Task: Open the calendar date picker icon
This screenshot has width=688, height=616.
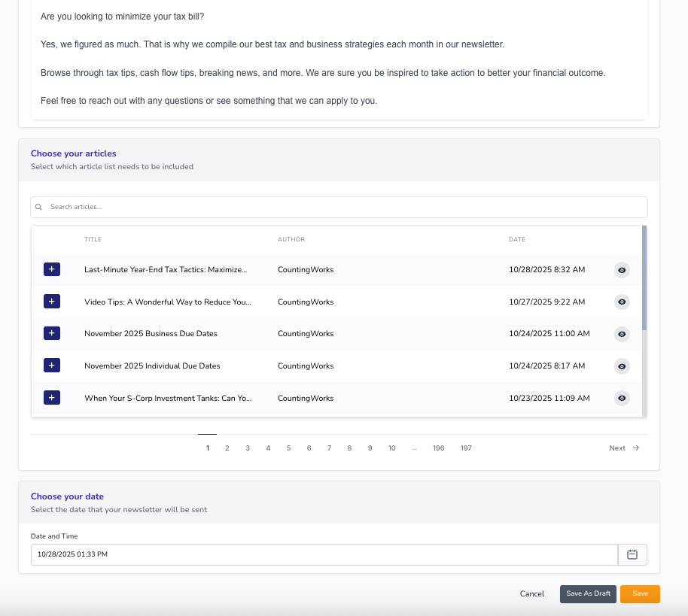Action: coord(632,554)
